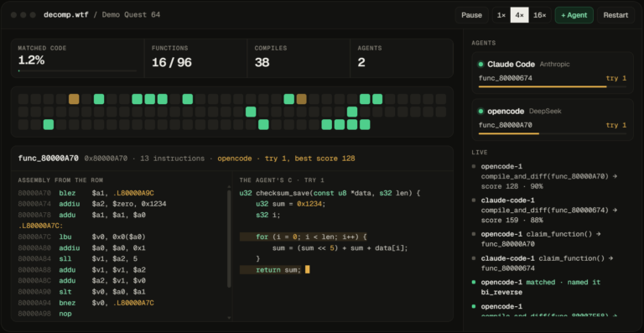The height and width of the screenshot is (333, 644).
Task: Click the lone green tile at the start of the bottom grid row
Action: point(49,124)
